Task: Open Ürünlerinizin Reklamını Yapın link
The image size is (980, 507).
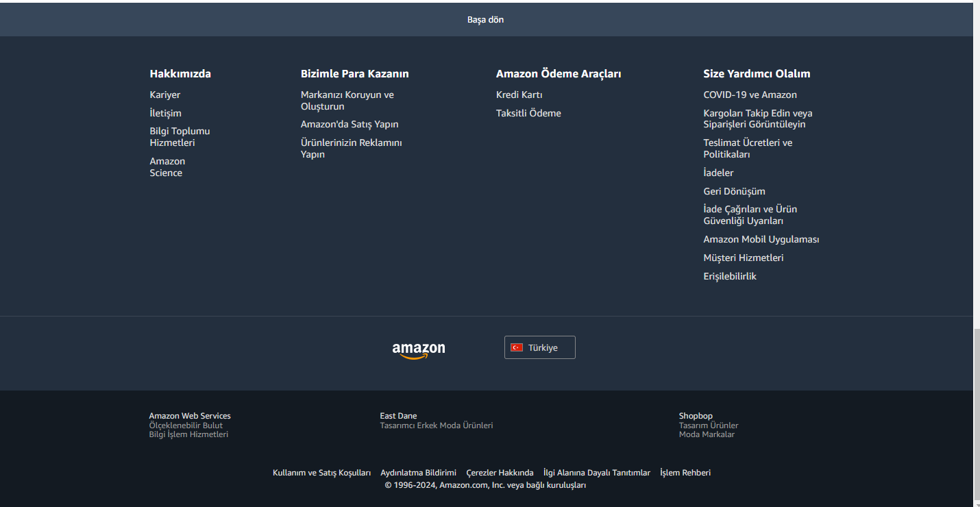Action: [352, 149]
